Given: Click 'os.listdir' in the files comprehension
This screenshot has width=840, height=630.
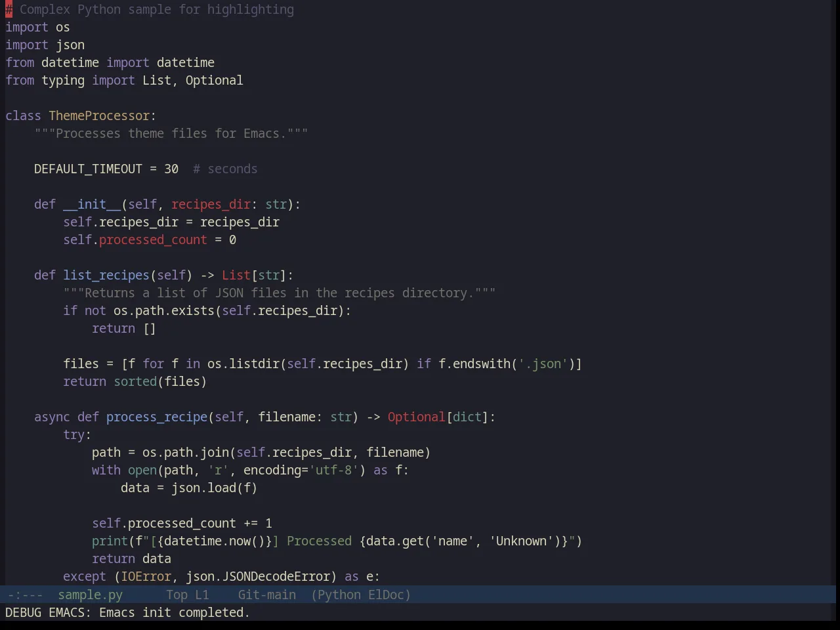Looking at the screenshot, I should point(243,364).
